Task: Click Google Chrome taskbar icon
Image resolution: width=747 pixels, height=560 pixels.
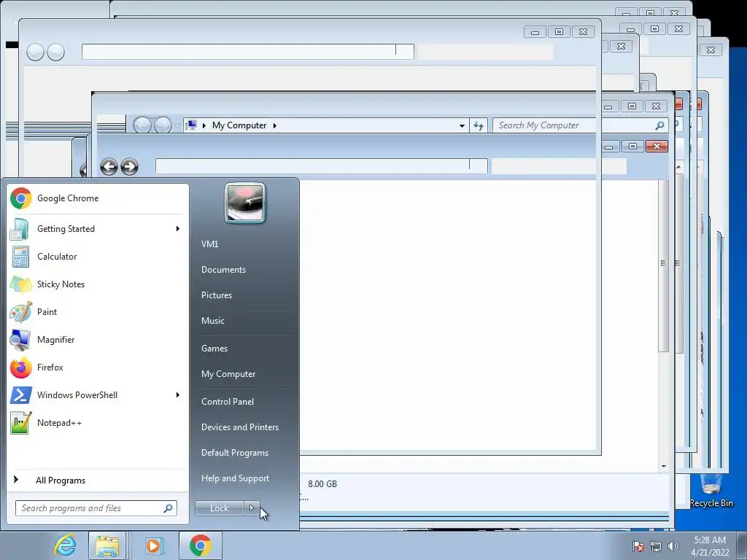Action: 200,545
